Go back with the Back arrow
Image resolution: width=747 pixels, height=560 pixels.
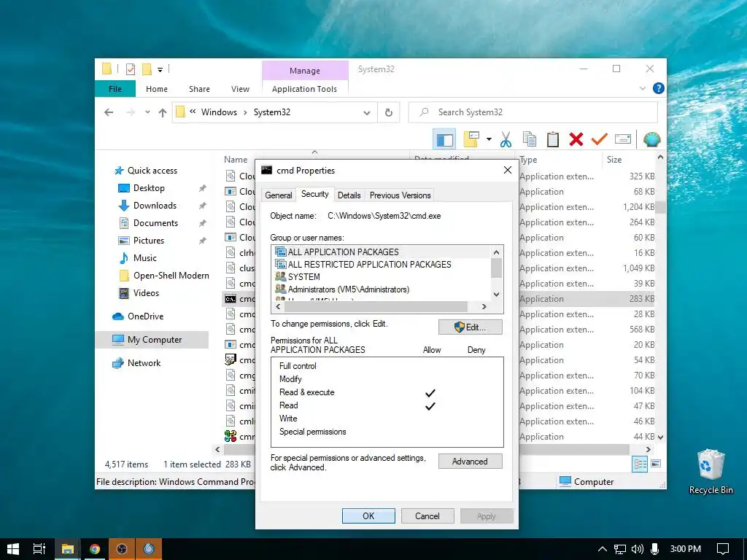(x=109, y=112)
